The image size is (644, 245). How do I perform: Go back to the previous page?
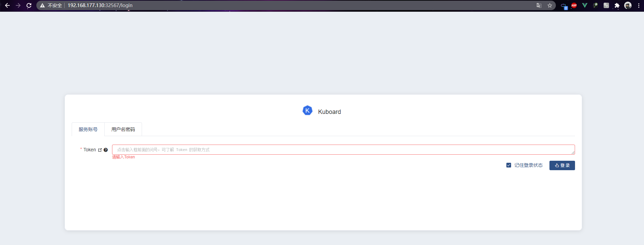click(x=7, y=5)
